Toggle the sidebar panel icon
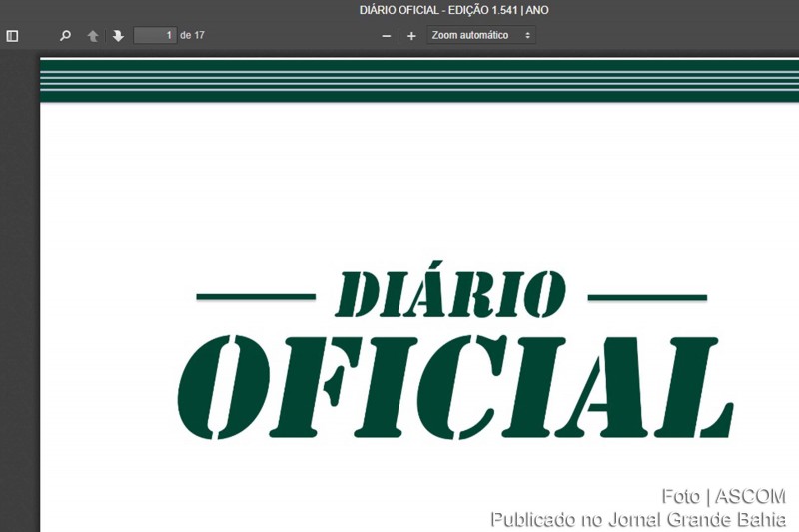Screen dimensions: 799x532 pos(12,36)
